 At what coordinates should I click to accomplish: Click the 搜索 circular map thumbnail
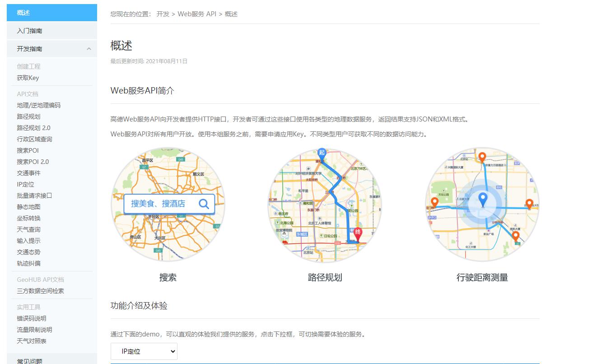point(168,204)
